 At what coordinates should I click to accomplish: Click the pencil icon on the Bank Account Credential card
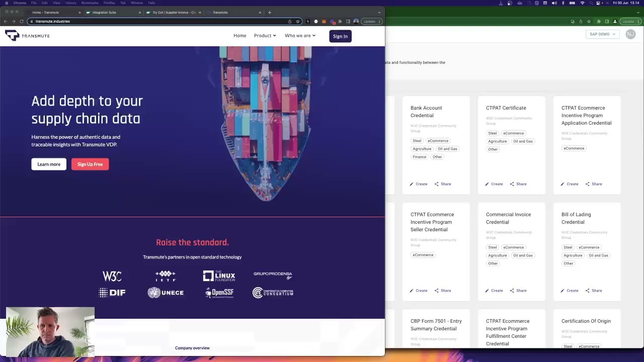412,184
